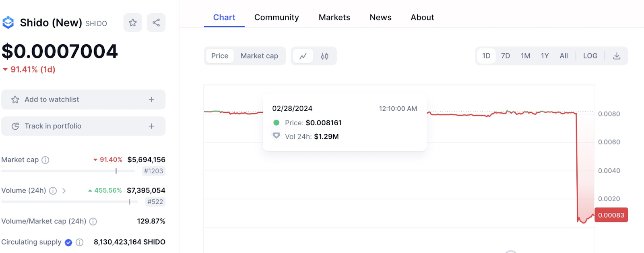Download chart data icon
Viewport: 644px width, 253px height.
pos(617,56)
